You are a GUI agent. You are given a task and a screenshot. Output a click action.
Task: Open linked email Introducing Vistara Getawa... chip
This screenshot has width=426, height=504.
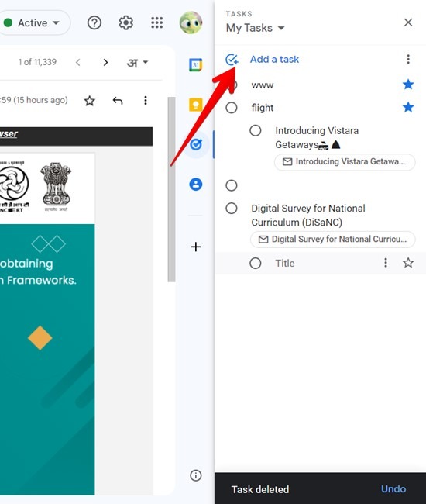coord(345,162)
